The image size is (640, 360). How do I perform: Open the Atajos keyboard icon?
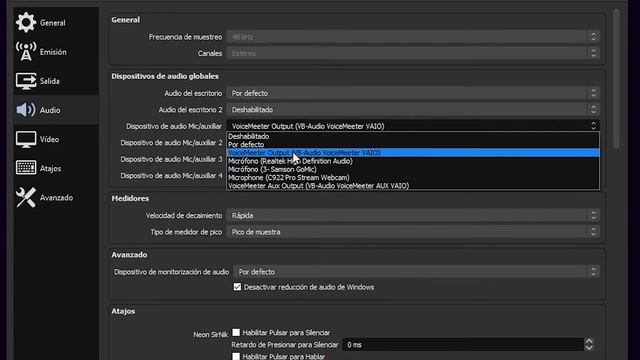click(x=26, y=168)
